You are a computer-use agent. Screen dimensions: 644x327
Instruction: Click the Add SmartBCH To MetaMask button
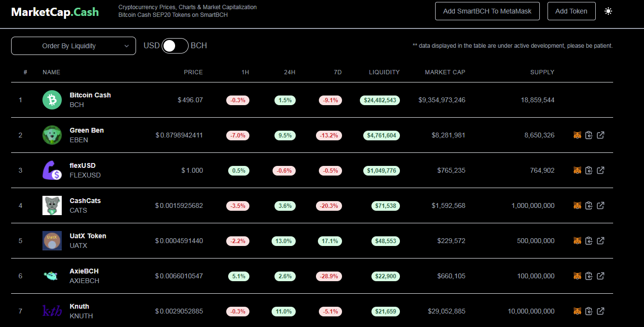pos(487,11)
